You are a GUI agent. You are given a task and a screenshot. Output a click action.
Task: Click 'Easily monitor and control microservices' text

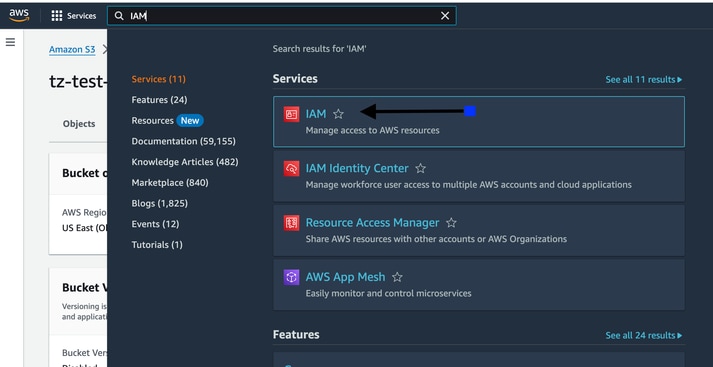pyautogui.click(x=388, y=293)
